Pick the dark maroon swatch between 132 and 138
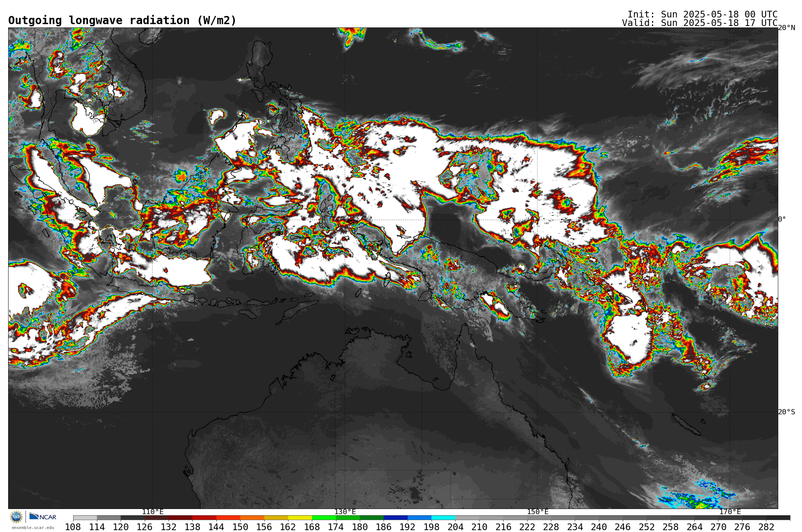 coord(180,518)
